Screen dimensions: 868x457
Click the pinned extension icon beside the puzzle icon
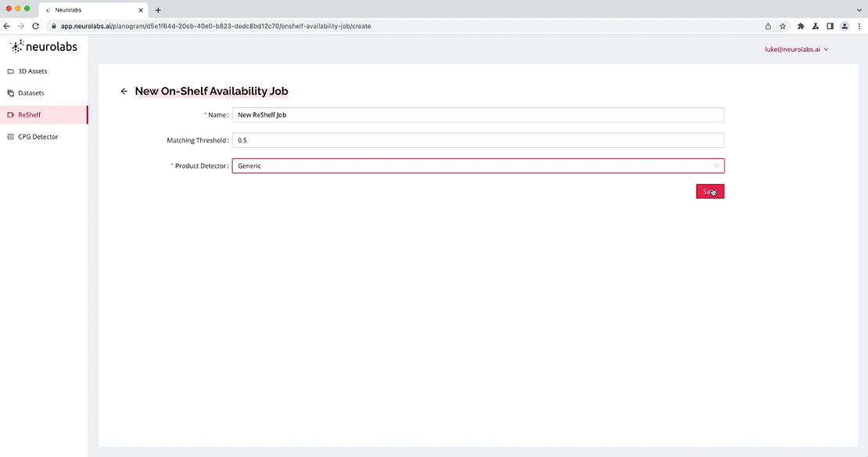coord(816,26)
